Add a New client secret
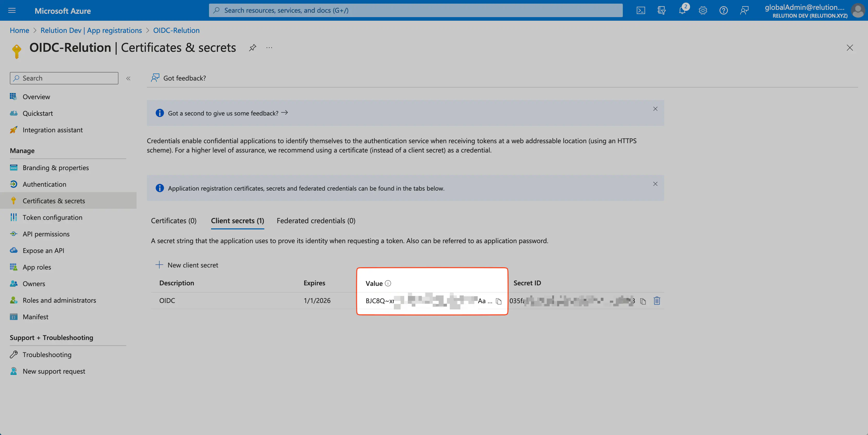The image size is (868, 435). (187, 265)
